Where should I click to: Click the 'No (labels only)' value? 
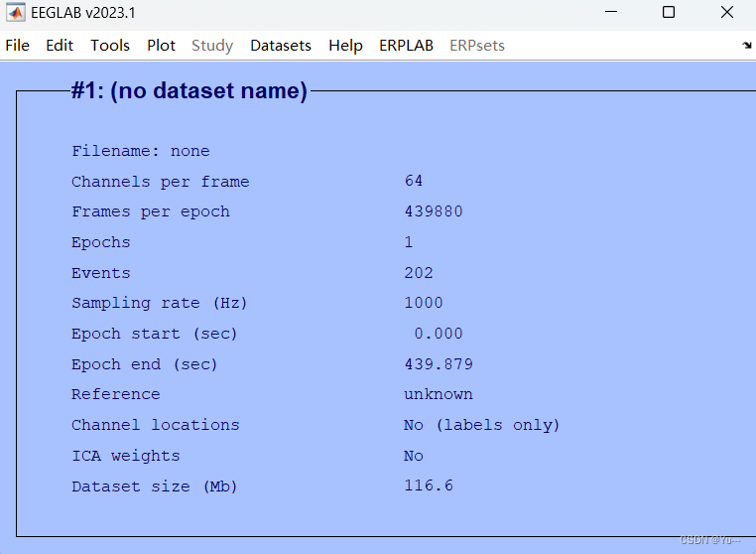click(x=481, y=425)
